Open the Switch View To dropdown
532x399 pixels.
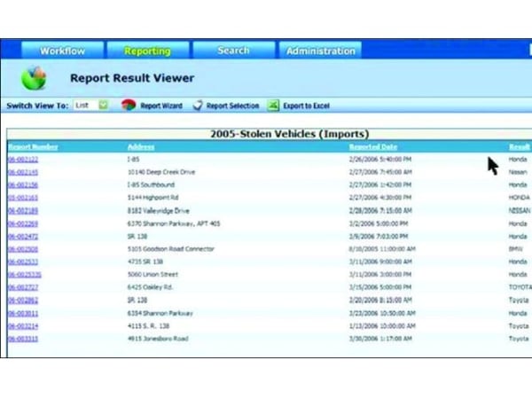click(103, 106)
